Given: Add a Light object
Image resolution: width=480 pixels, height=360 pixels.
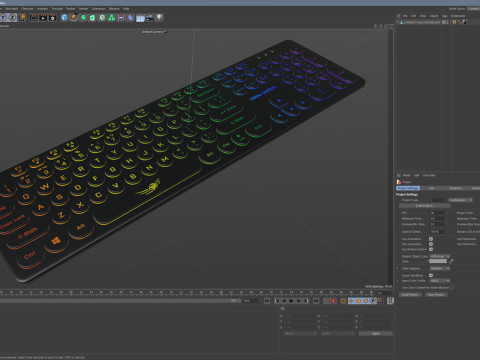Looking at the screenshot, I should pyautogui.click(x=159, y=17).
